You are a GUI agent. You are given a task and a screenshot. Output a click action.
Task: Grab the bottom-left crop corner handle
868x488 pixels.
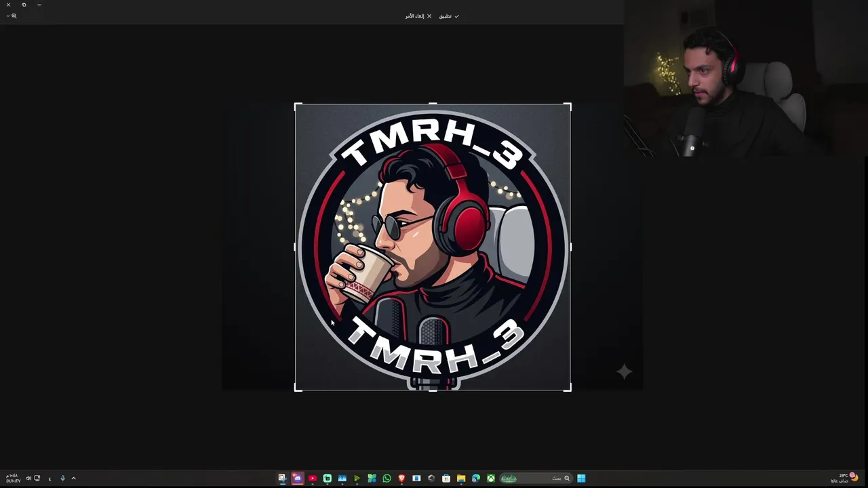pos(297,388)
